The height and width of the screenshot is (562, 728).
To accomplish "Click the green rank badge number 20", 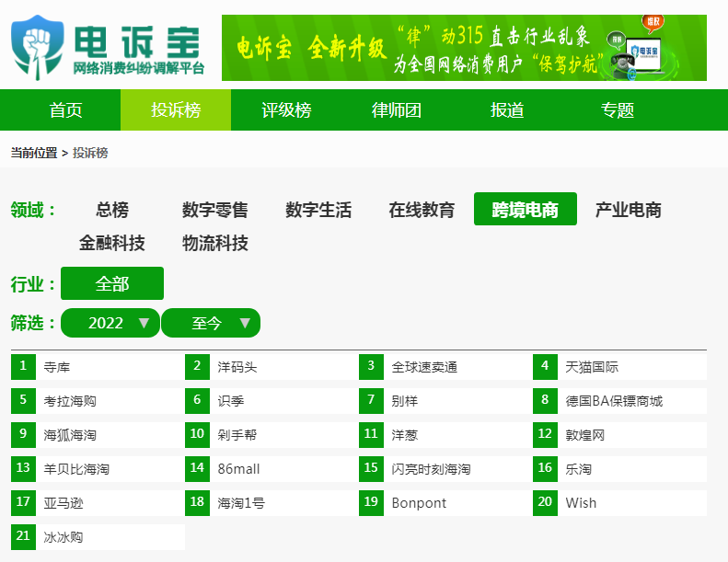I will [545, 502].
